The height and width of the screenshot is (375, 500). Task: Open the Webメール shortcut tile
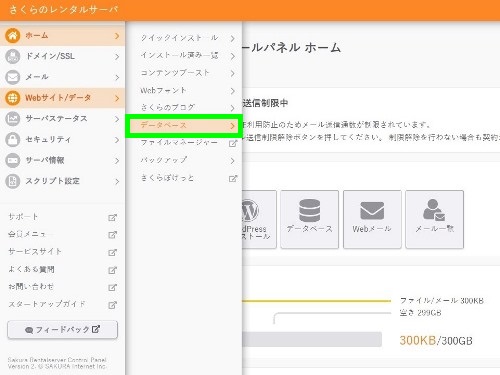click(372, 219)
